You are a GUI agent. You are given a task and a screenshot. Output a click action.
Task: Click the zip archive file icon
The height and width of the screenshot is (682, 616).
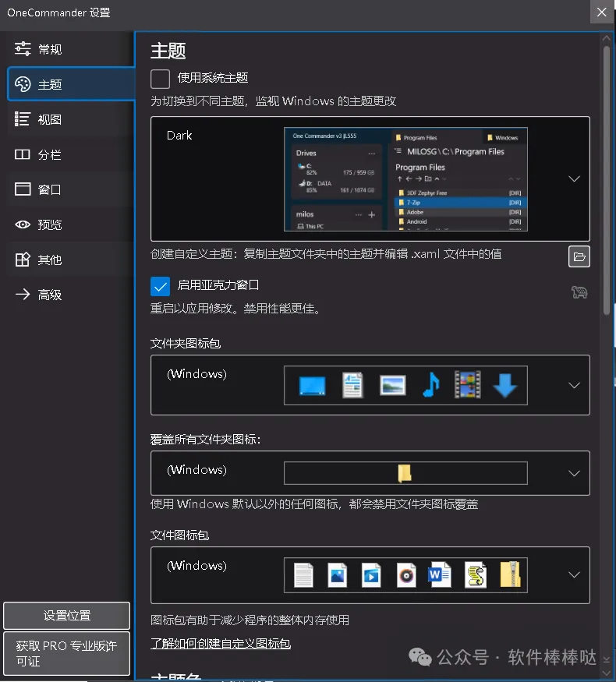coord(510,574)
